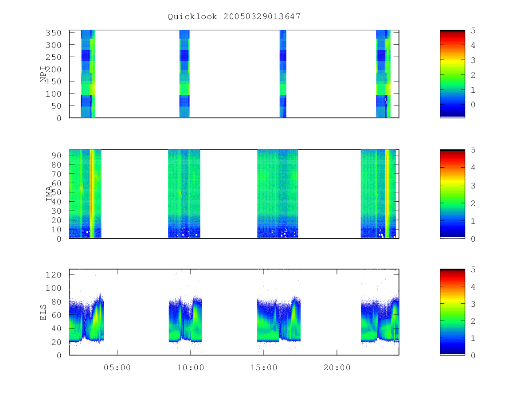Click the 10:00 time axis label
Viewport: 532px width, 399px height.
[x=191, y=368]
